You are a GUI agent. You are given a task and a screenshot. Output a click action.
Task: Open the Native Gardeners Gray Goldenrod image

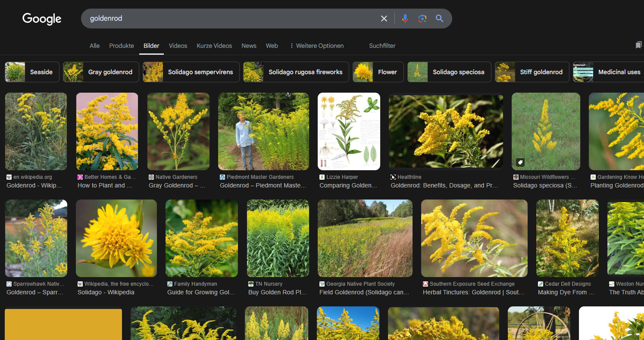[178, 131]
